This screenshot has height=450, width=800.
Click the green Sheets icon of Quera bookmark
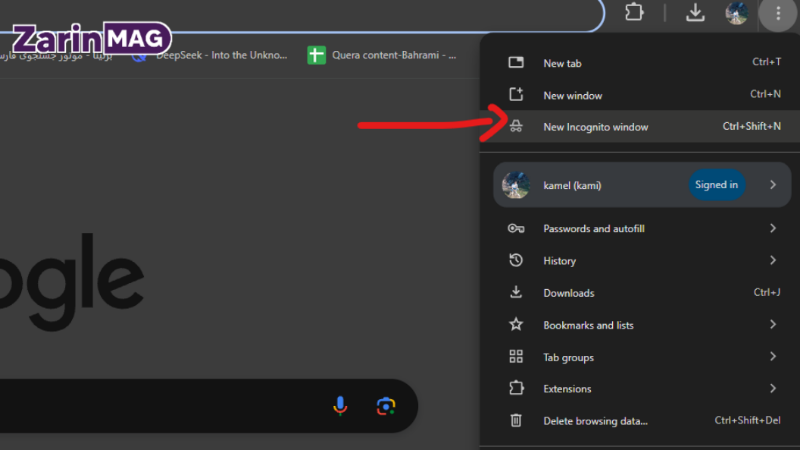[316, 55]
